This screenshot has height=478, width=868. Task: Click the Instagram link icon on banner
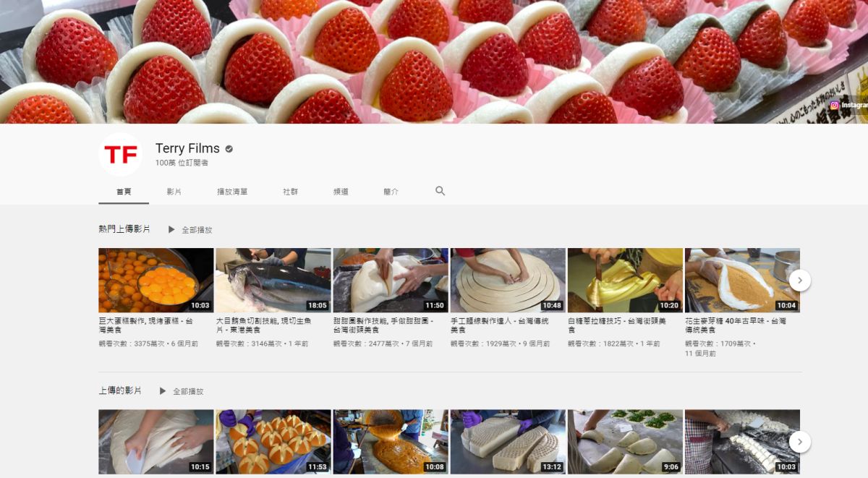(834, 106)
